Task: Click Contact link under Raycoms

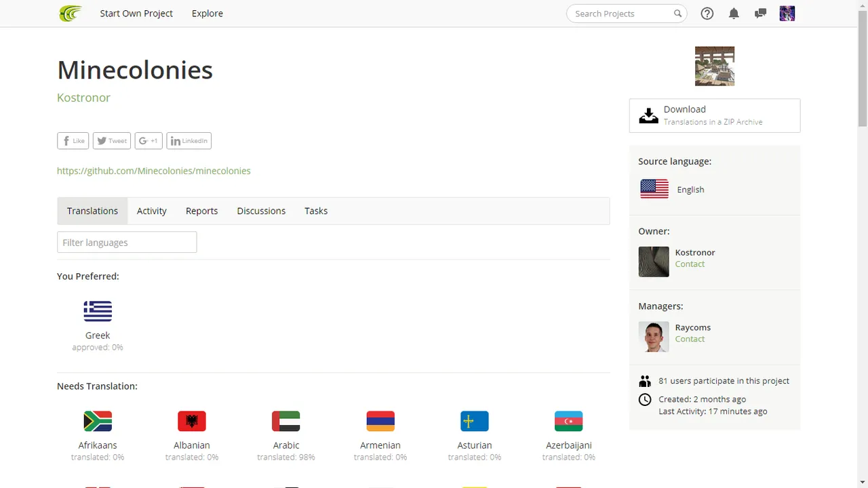Action: 690,339
